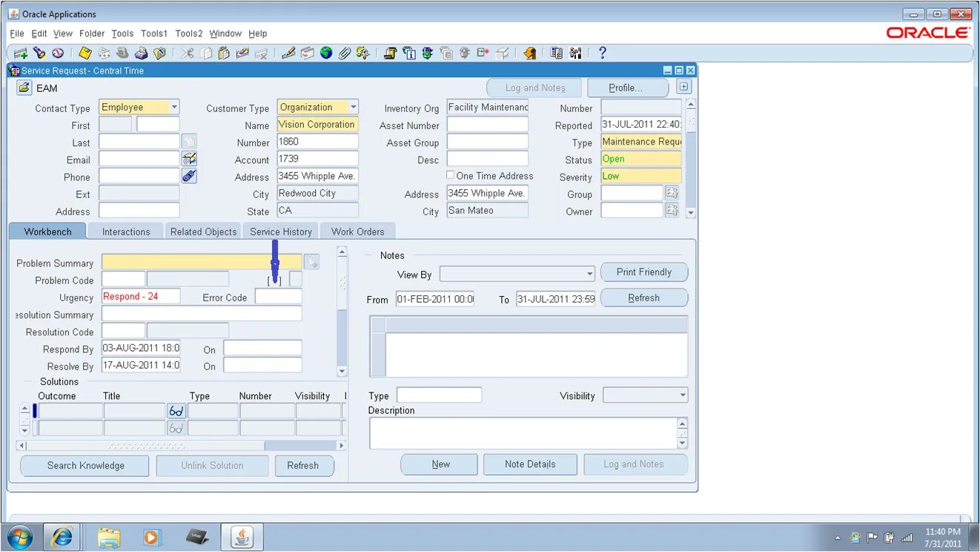Toggle the One Time Address checkbox

[x=450, y=175]
